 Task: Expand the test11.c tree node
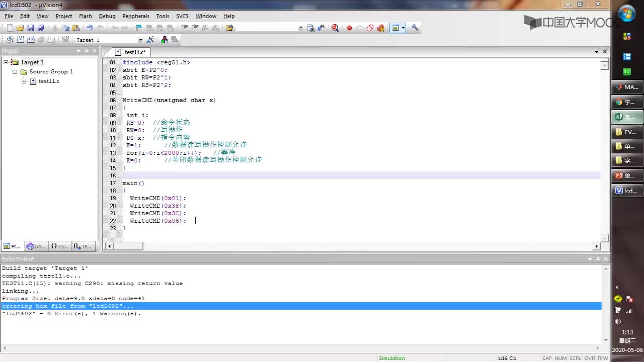click(24, 81)
